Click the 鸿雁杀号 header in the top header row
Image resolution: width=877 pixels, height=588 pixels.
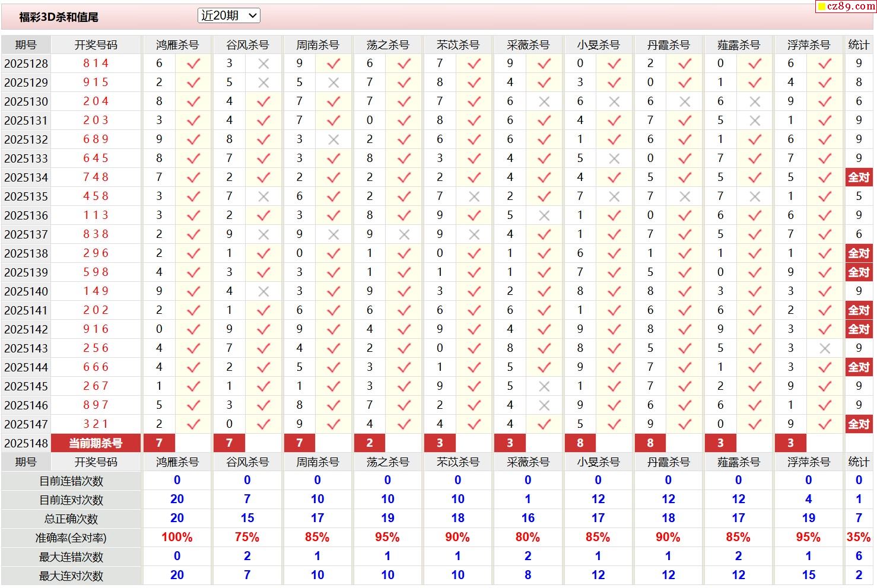click(x=177, y=45)
